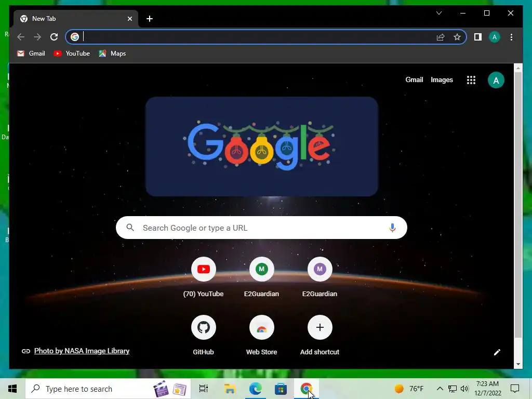Open the volume speaker tray icon
The width and height of the screenshot is (532, 399).
click(x=464, y=389)
